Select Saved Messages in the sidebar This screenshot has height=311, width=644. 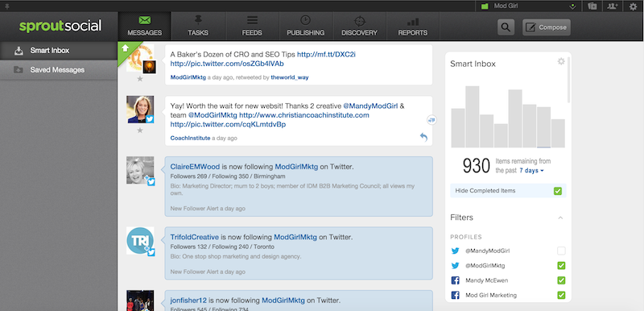pos(58,70)
